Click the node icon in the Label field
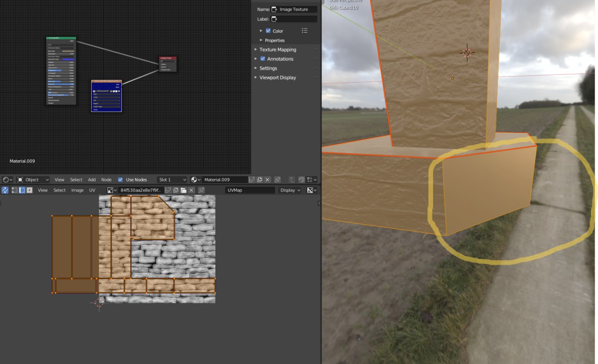Screen dimensions: 598x364 pyautogui.click(x=275, y=19)
